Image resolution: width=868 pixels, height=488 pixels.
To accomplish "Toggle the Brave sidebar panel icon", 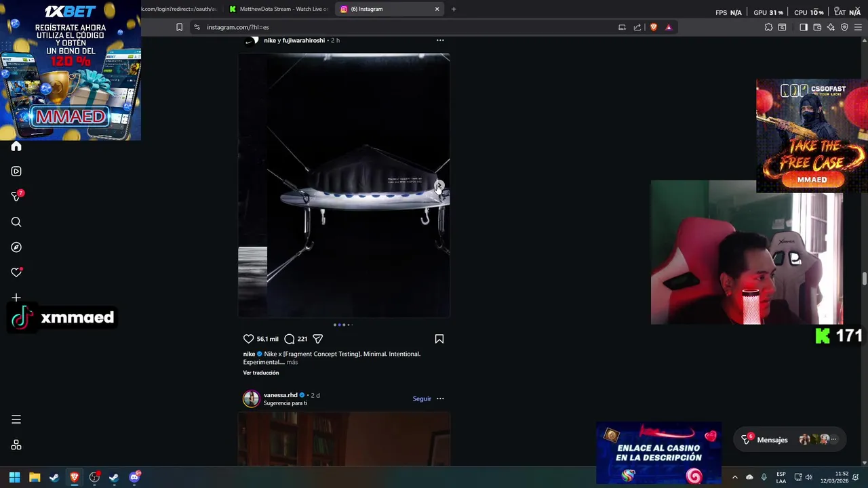I will pyautogui.click(x=804, y=27).
